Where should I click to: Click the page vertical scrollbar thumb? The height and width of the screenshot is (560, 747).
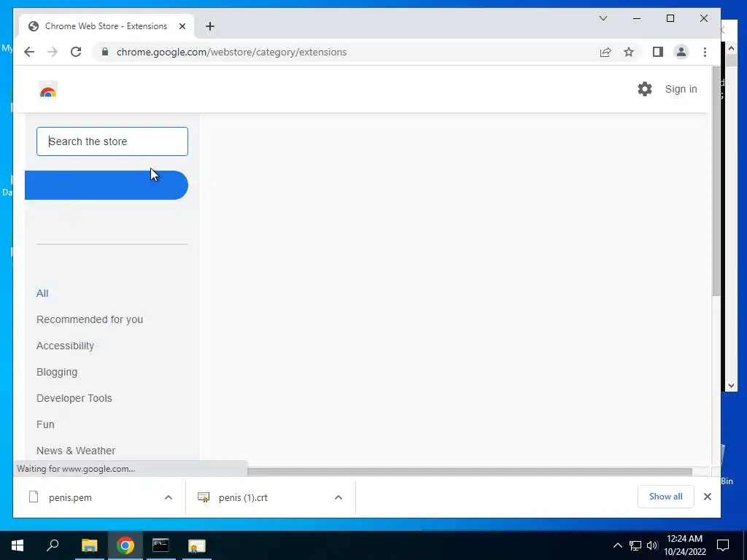tap(716, 182)
